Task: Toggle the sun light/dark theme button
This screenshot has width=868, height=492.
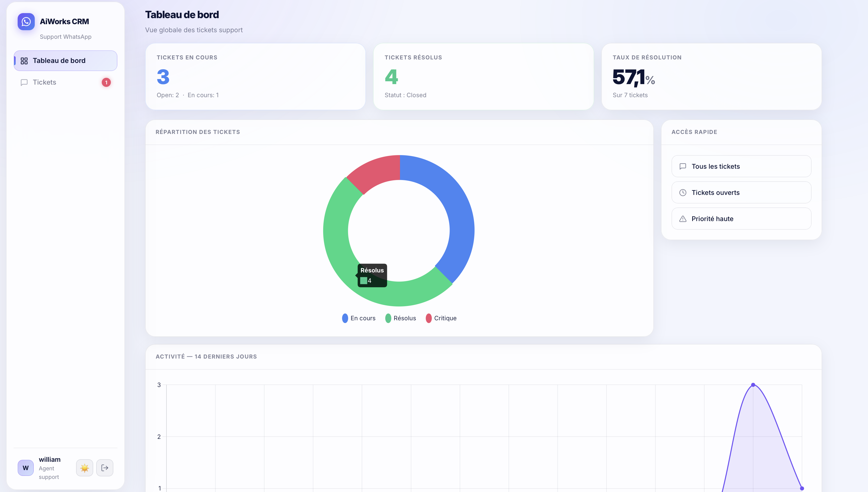Action: (x=84, y=468)
